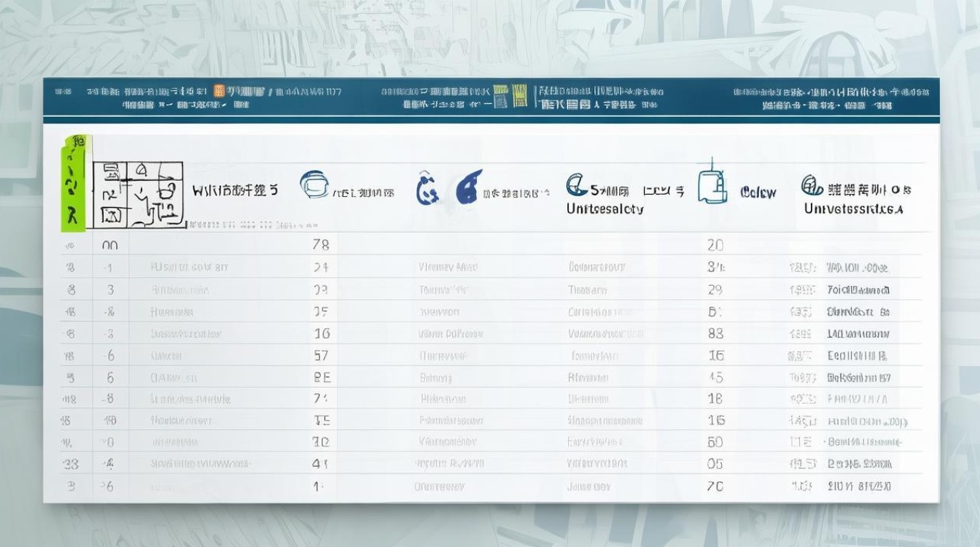Click the crescent sail logo above "Unitesealoty"
The image size is (980, 547).
click(x=577, y=185)
